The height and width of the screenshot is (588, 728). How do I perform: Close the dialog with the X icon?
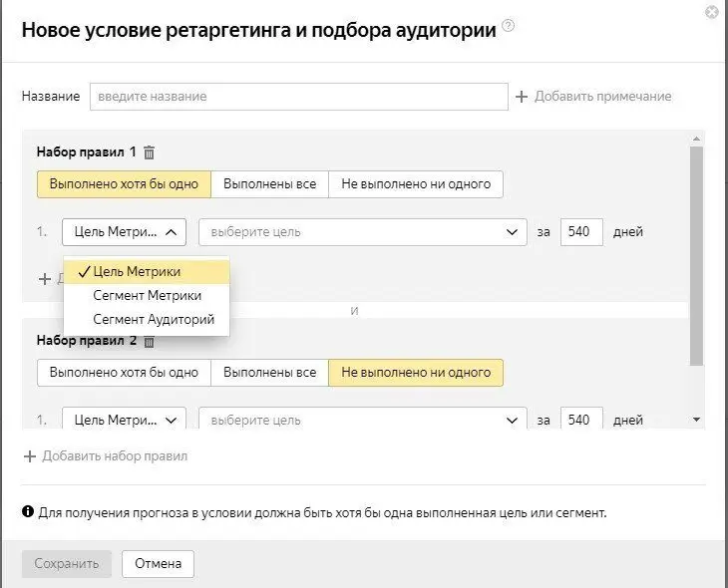pos(712,12)
